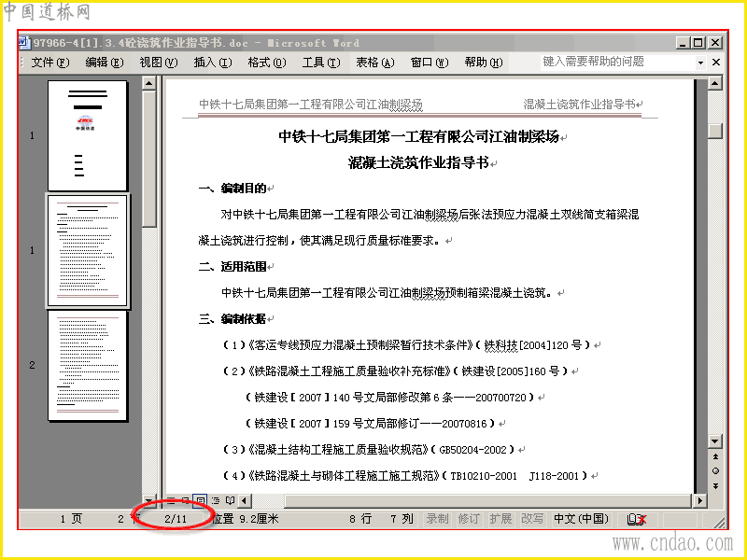The height and width of the screenshot is (560, 747).
Task: Click in the help question input field
Action: pyautogui.click(x=617, y=62)
